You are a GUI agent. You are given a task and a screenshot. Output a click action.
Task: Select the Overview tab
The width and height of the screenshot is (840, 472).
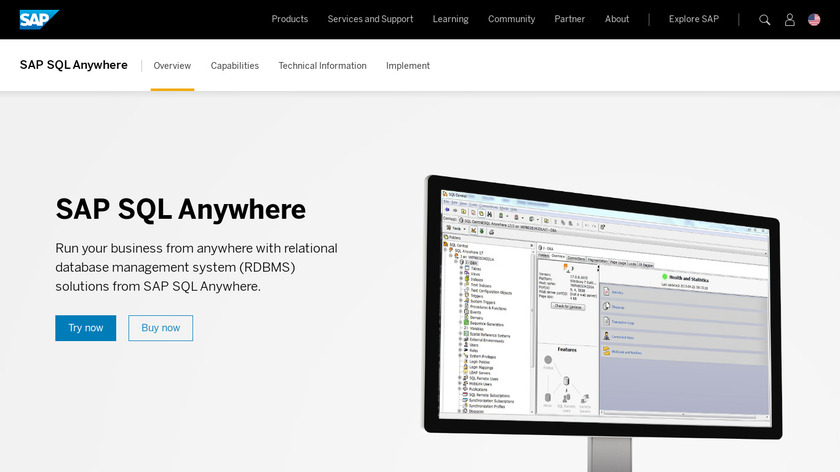pyautogui.click(x=172, y=66)
